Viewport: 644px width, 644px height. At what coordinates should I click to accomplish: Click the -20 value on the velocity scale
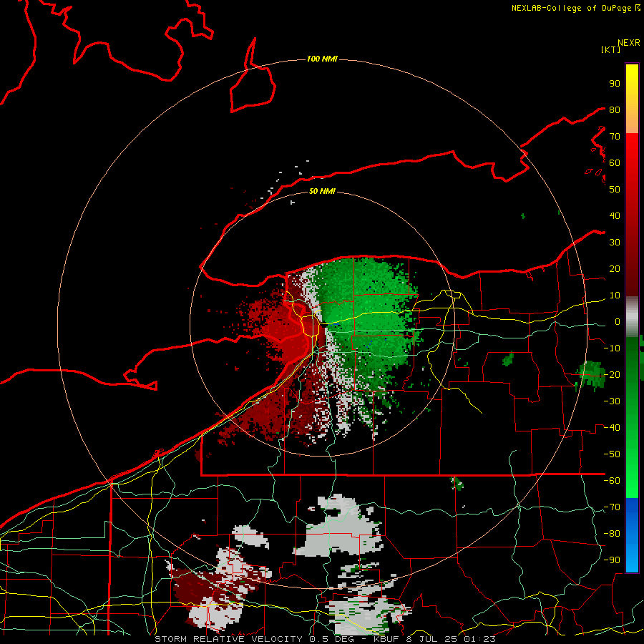(x=612, y=374)
